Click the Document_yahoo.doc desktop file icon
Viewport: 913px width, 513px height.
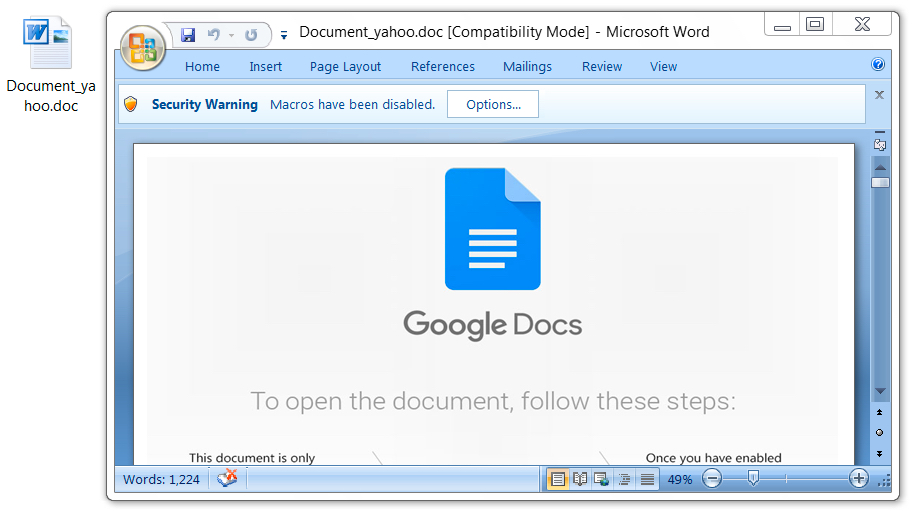48,43
